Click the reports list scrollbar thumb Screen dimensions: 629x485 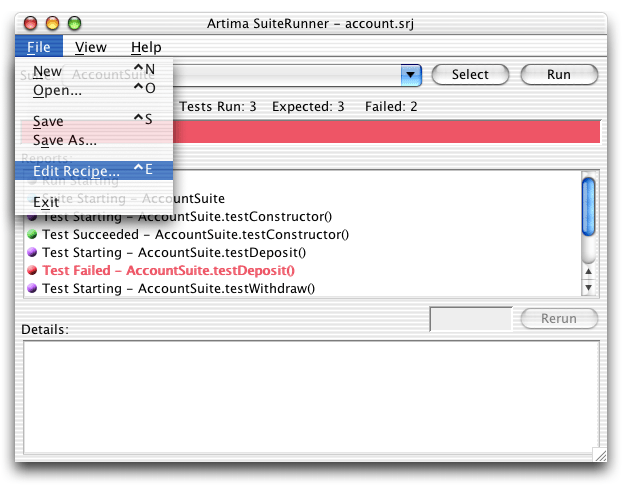point(588,206)
